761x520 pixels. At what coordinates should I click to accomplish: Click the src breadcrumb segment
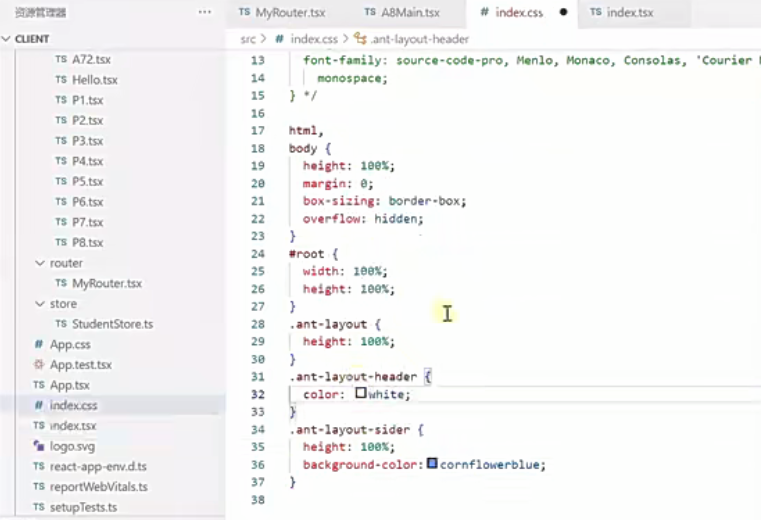248,39
